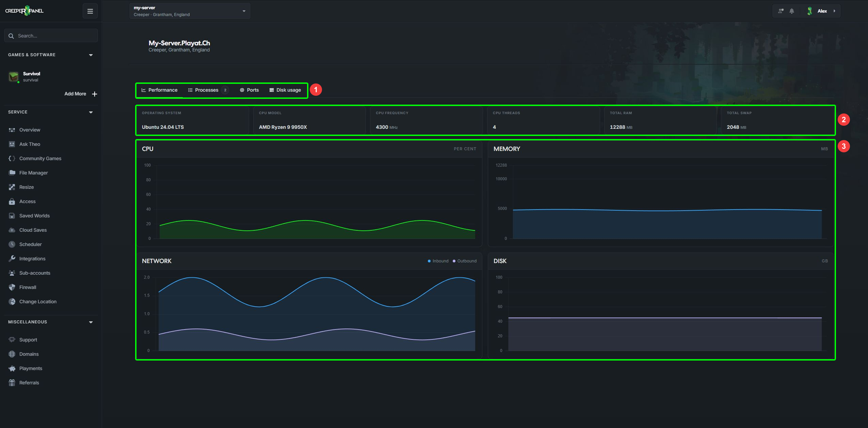
Task: Collapse the Miscellaneous section arrow
Action: (91, 322)
